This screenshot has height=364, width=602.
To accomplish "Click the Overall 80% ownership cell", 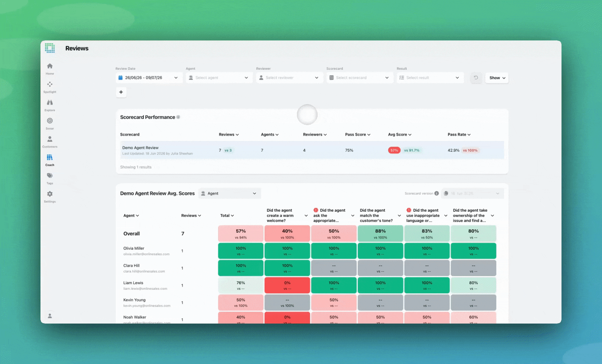I will pyautogui.click(x=473, y=234).
